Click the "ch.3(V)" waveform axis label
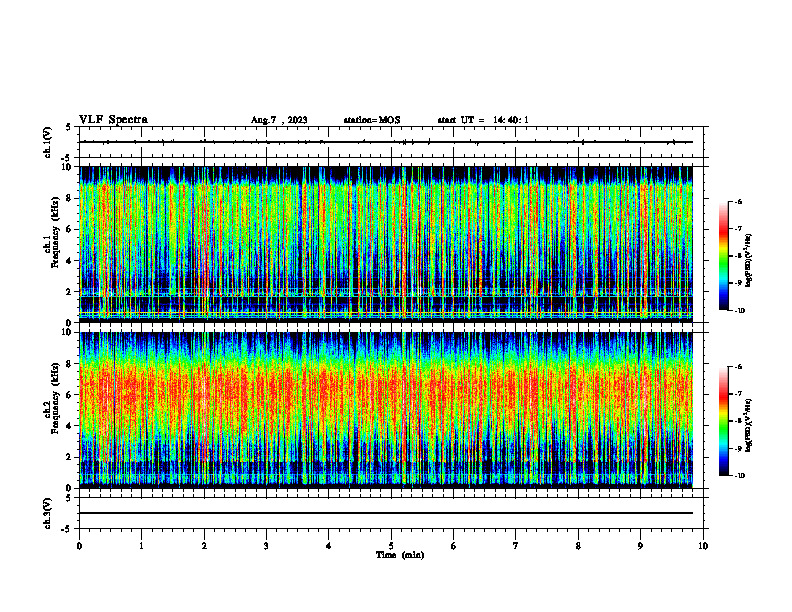 click(47, 514)
